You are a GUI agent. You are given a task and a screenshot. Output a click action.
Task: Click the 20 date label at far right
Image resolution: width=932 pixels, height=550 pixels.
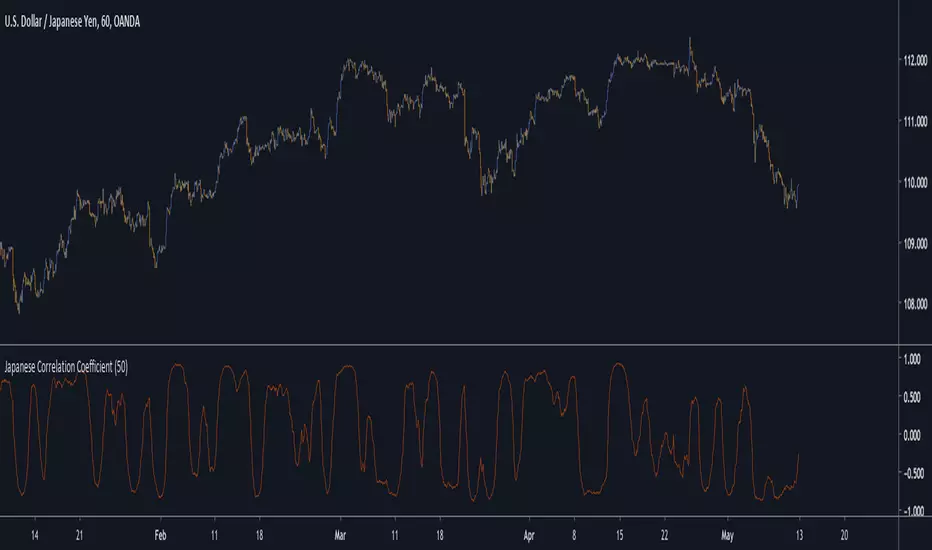tap(844, 535)
